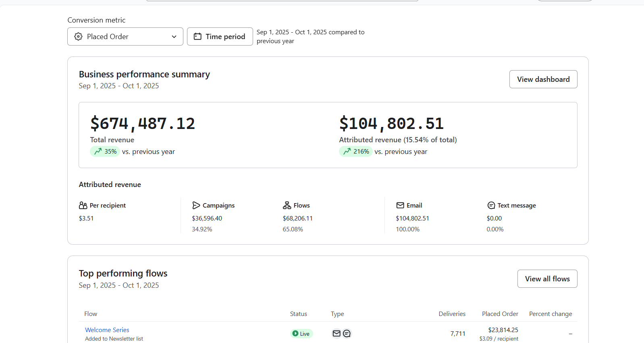Open the Time period picker

(220, 37)
